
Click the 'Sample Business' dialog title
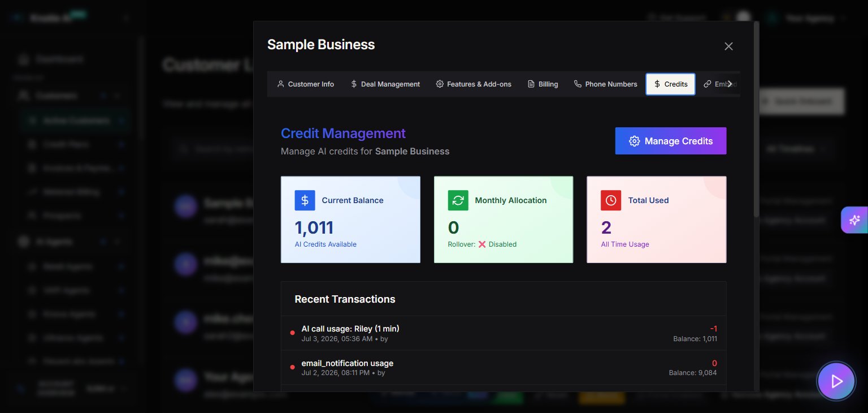(321, 45)
